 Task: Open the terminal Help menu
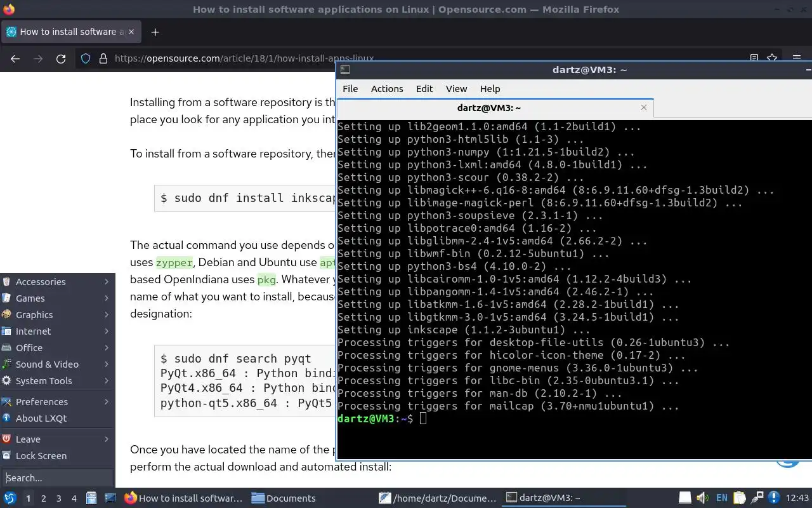point(490,89)
